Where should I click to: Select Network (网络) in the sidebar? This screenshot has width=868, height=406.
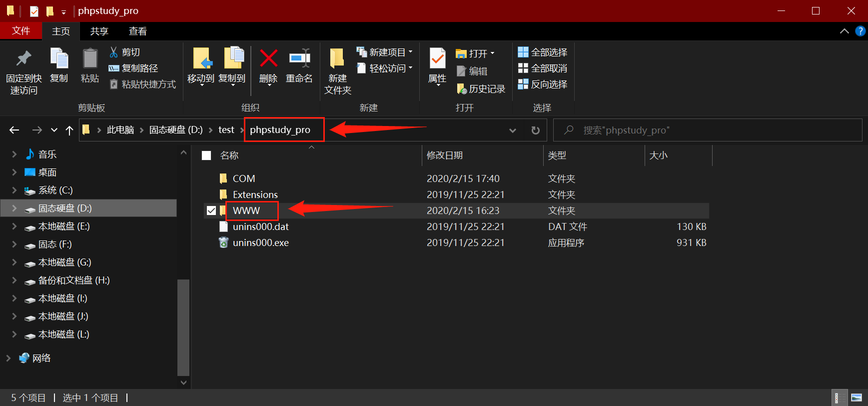pyautogui.click(x=41, y=358)
